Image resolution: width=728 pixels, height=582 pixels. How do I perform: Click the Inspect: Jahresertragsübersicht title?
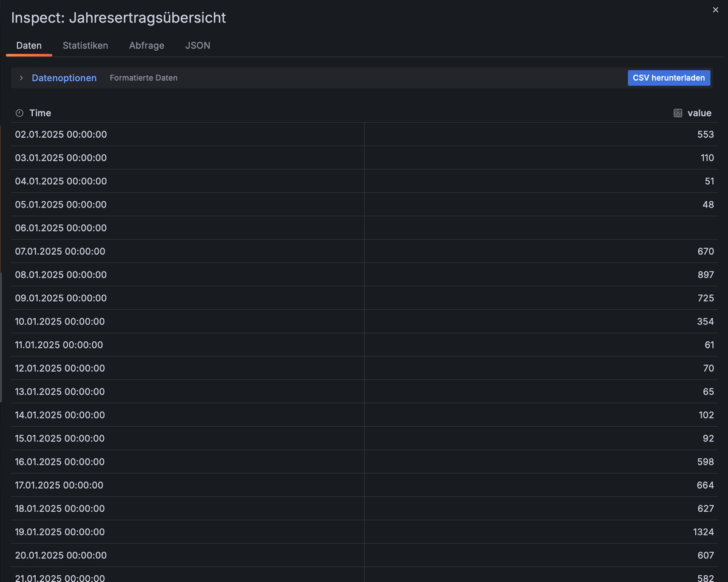pyautogui.click(x=119, y=18)
